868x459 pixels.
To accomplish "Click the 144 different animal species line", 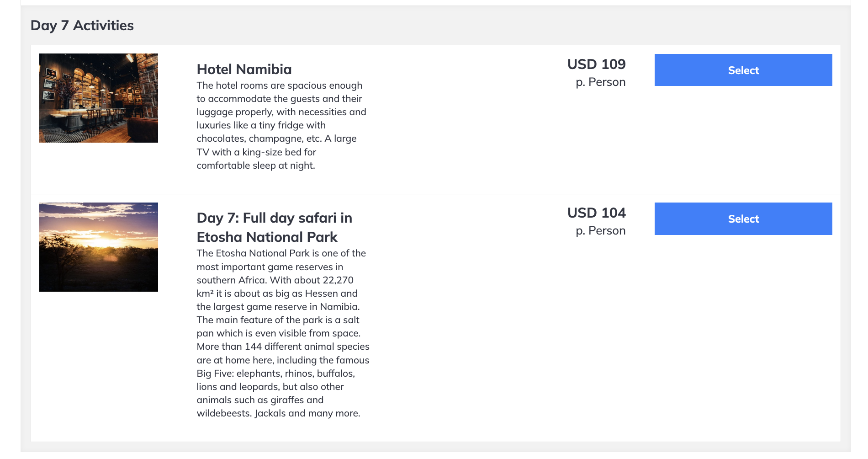I will pyautogui.click(x=283, y=347).
